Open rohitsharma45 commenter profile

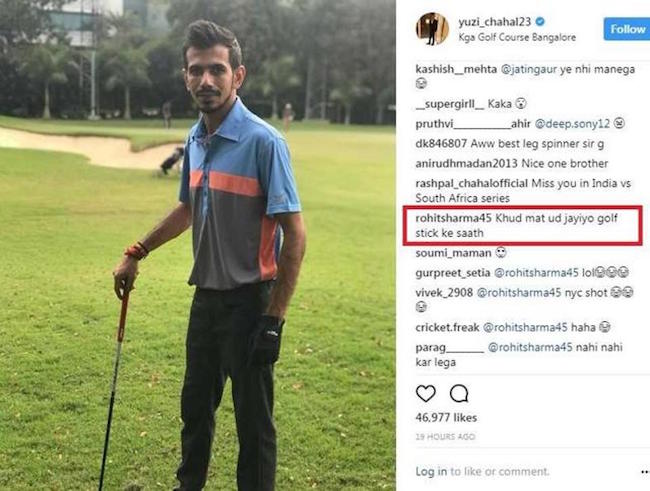click(454, 218)
